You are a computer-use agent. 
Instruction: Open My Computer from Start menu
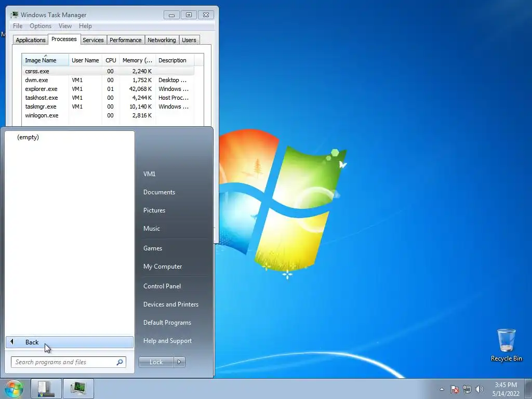[163, 267]
